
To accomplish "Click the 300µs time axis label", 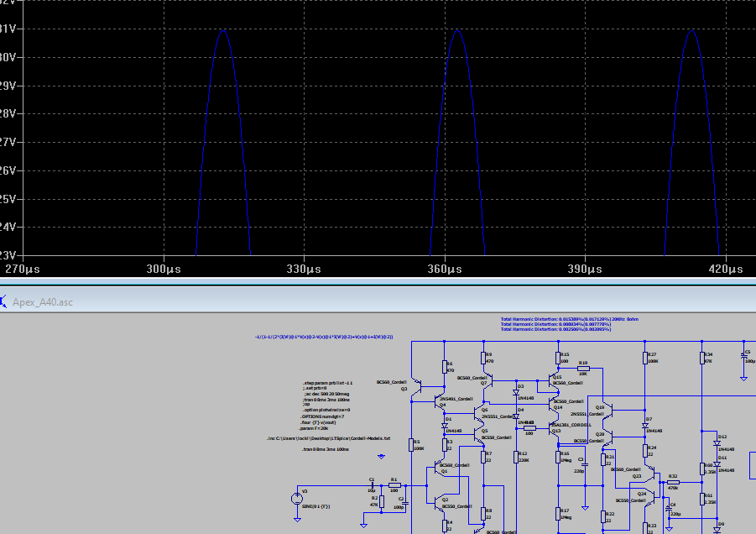I will pyautogui.click(x=164, y=269).
